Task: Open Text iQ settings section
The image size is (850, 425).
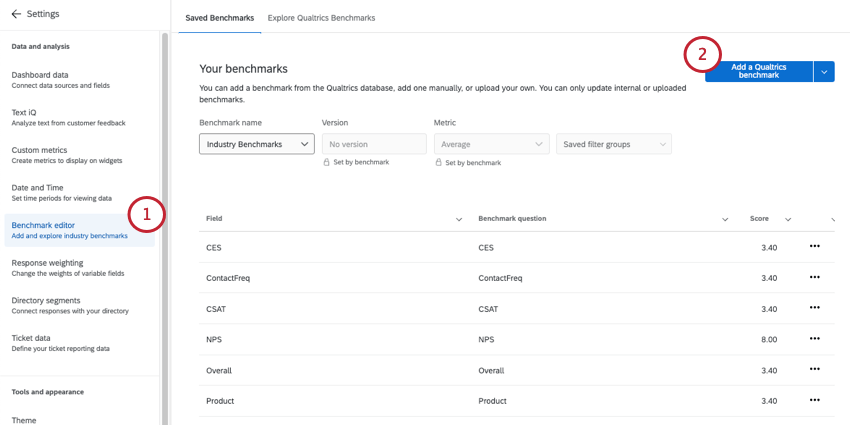Action: pos(26,117)
